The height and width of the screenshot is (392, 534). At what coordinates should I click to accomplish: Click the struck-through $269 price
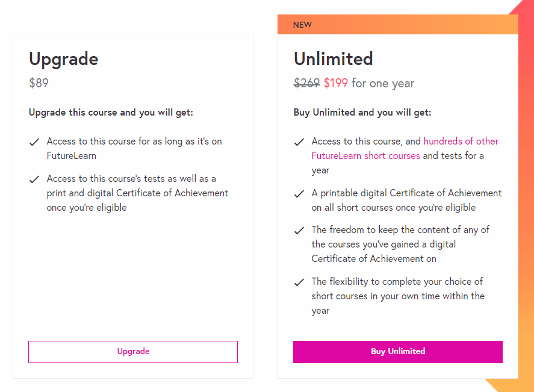(306, 83)
